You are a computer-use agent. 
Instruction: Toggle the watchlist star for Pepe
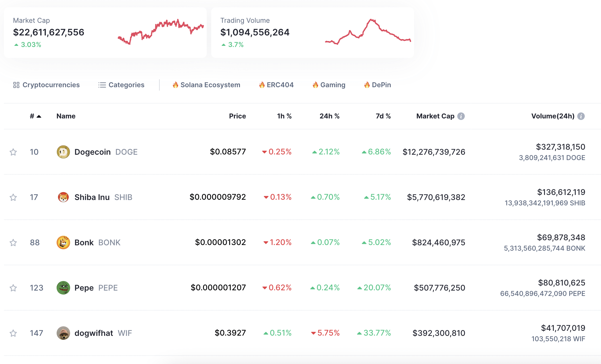point(13,288)
